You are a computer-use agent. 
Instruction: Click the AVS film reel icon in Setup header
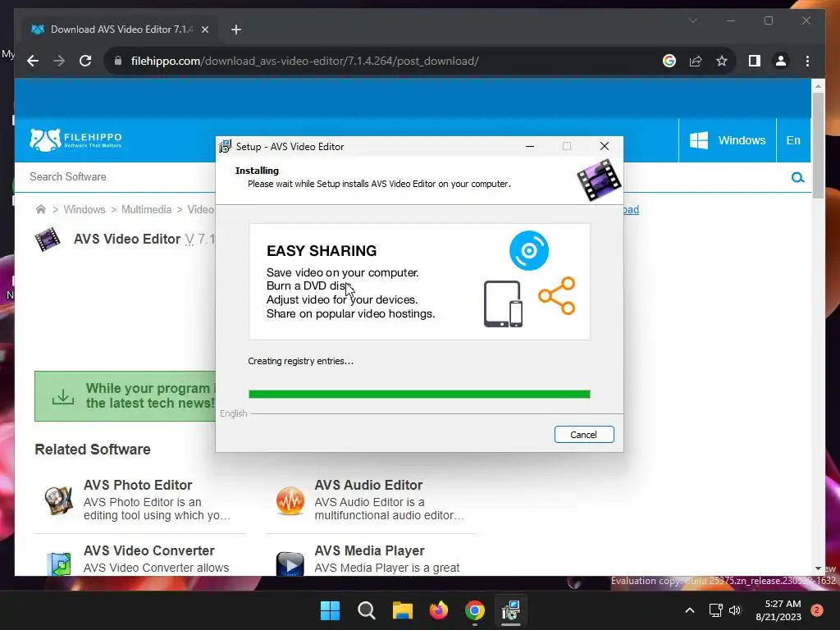coord(599,180)
